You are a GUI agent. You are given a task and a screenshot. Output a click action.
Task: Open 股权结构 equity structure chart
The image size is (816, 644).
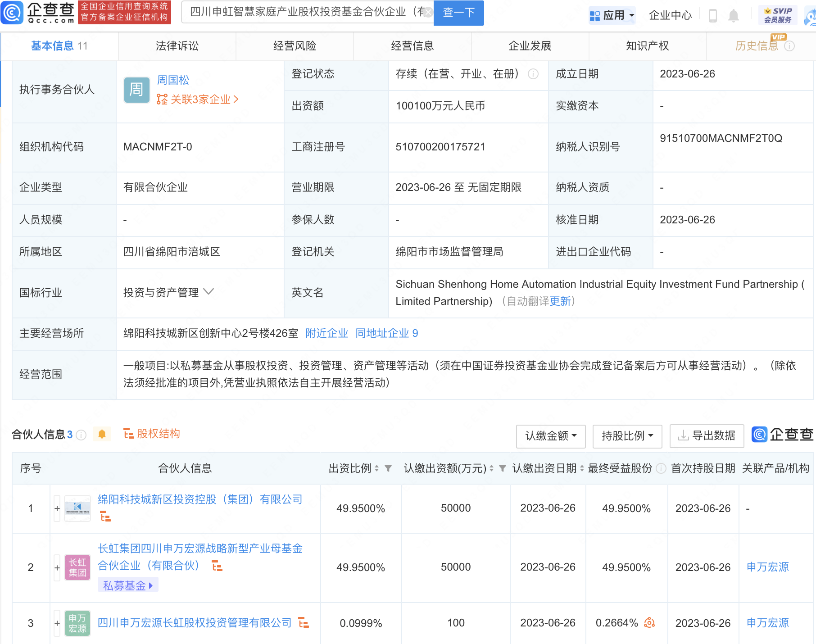pyautogui.click(x=152, y=434)
